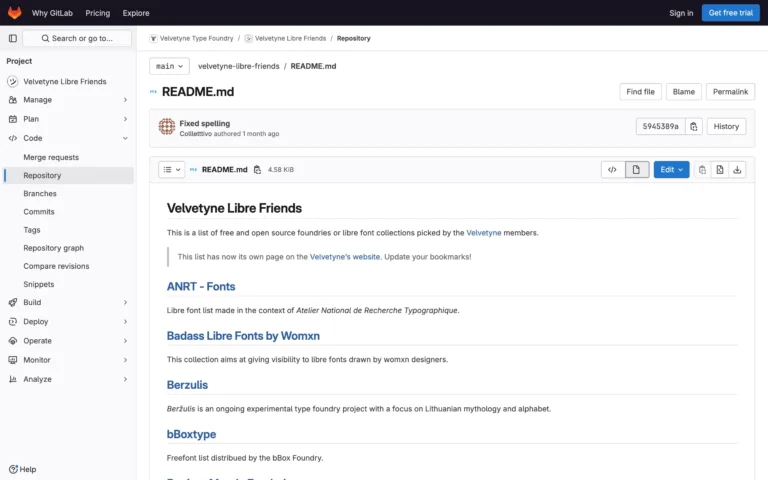Screen dimensions: 768x480
Task: Toggle the sidebar collapse icon
Action: tap(13, 38)
